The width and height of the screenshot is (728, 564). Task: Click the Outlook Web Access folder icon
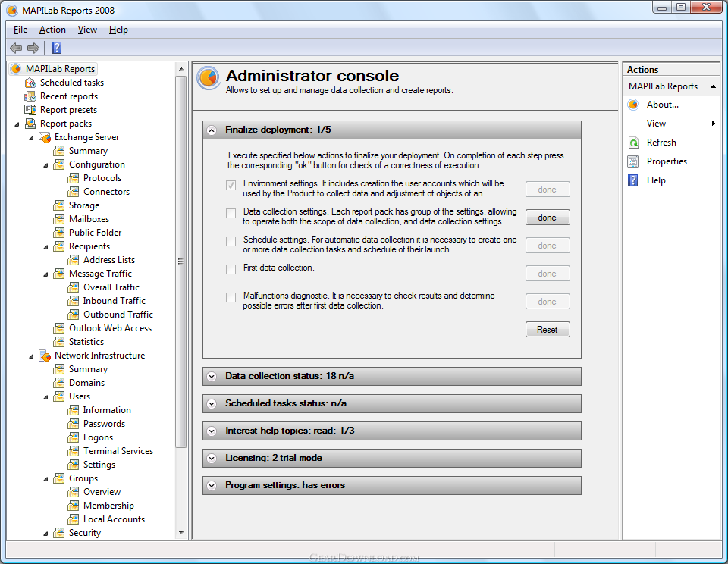pos(59,328)
